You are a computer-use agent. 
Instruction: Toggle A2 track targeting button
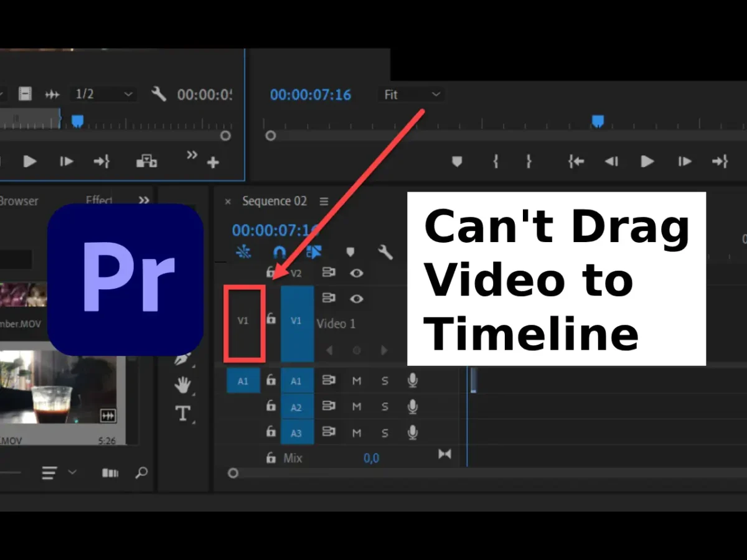click(x=297, y=407)
